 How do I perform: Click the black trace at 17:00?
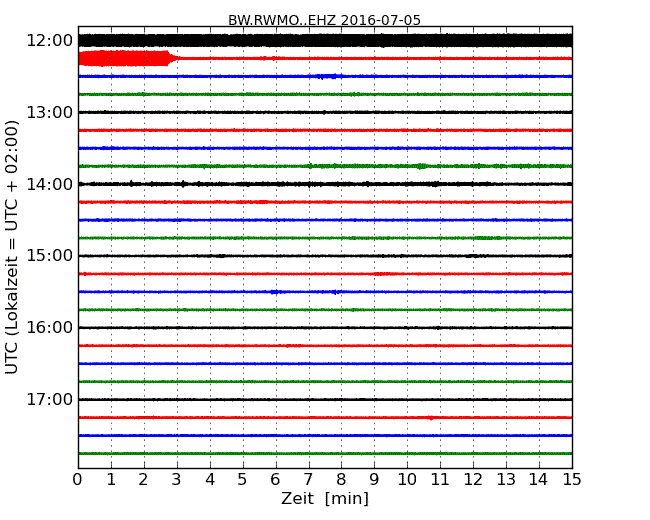tap(325, 399)
